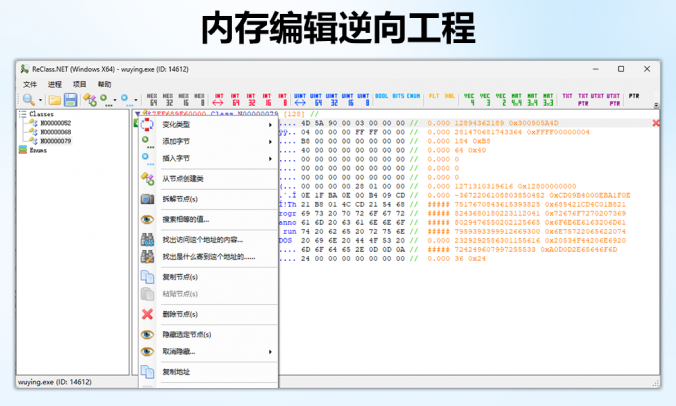Image resolution: width=676 pixels, height=406 pixels.
Task: Click the save project floppy icon
Action: pos(71,100)
